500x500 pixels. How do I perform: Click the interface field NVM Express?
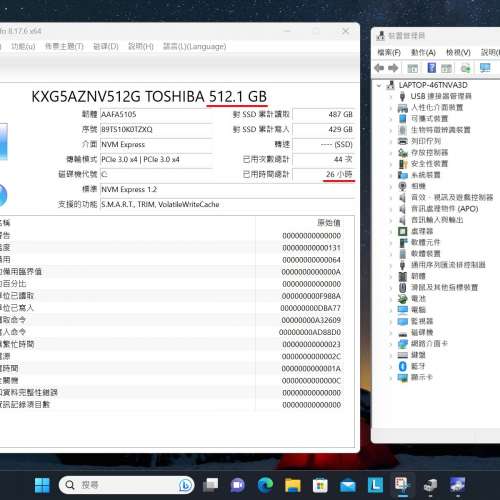pyautogui.click(x=156, y=144)
